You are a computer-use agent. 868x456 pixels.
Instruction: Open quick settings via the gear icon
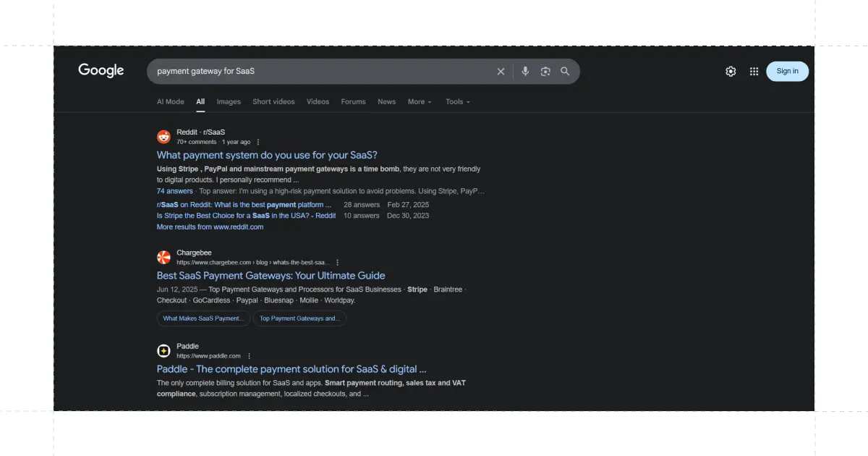click(730, 71)
